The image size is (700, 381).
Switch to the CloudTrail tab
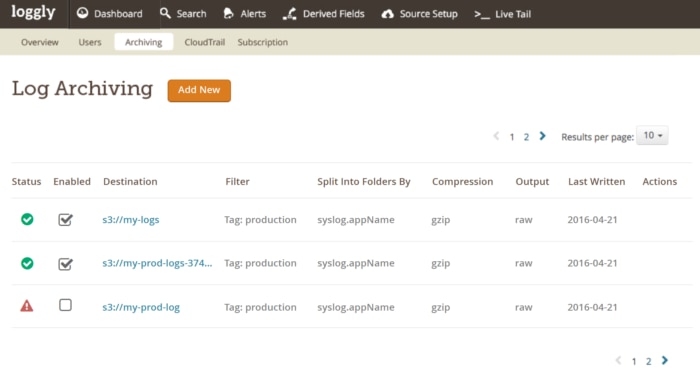[x=204, y=42]
